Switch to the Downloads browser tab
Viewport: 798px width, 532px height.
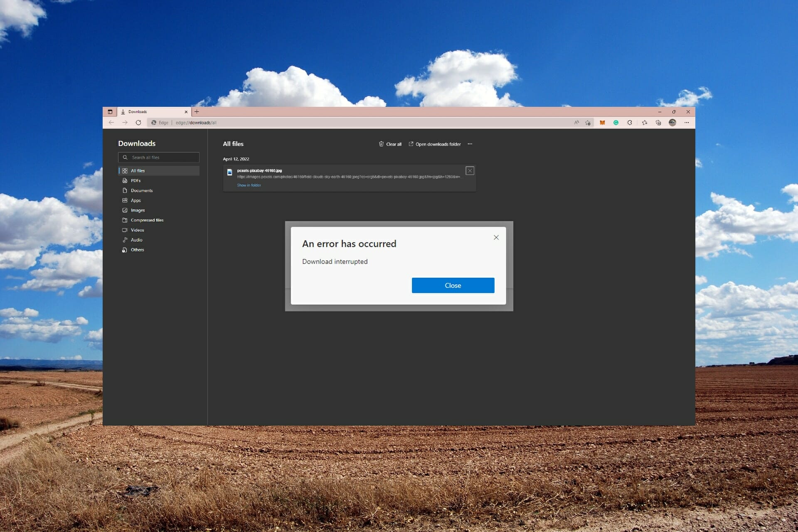point(154,112)
